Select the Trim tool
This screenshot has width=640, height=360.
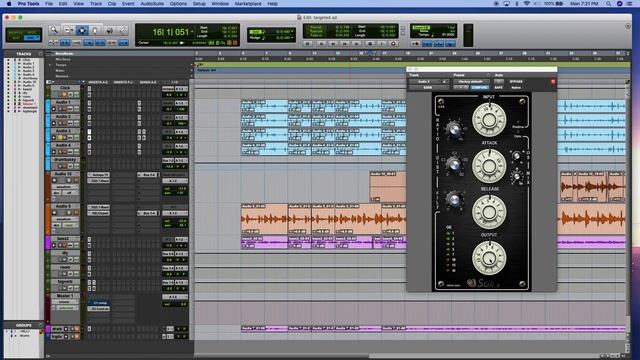coord(69,30)
